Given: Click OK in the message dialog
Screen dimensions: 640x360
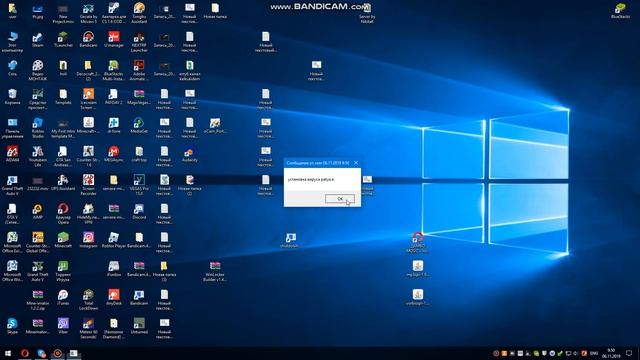Looking at the screenshot, I should 340,199.
